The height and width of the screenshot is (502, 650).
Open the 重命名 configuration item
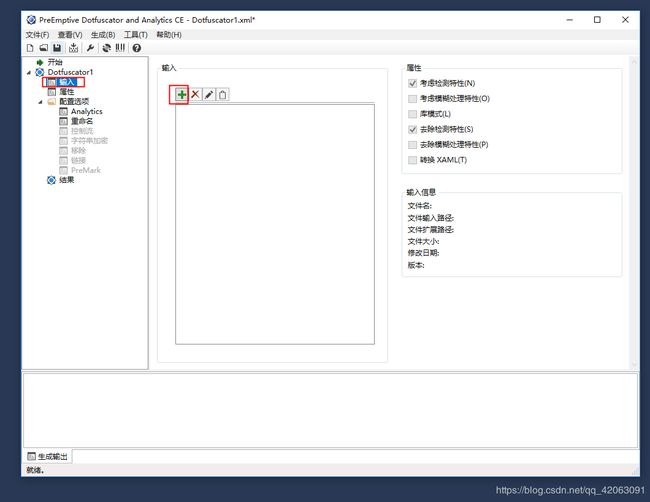click(x=82, y=121)
